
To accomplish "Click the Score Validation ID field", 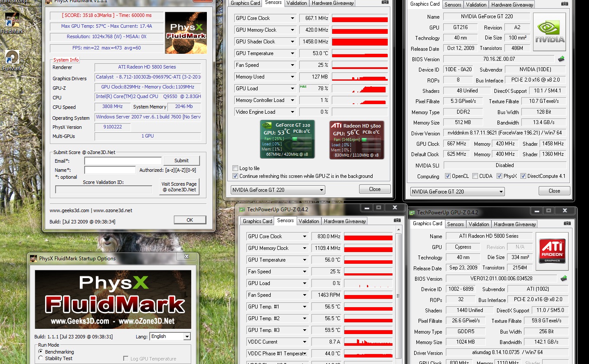I will click(104, 190).
